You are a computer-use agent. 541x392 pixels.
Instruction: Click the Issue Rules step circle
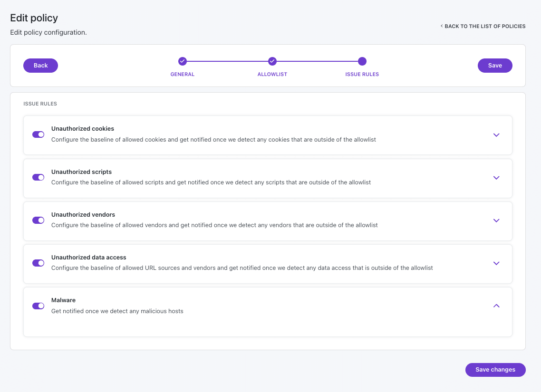[362, 61]
